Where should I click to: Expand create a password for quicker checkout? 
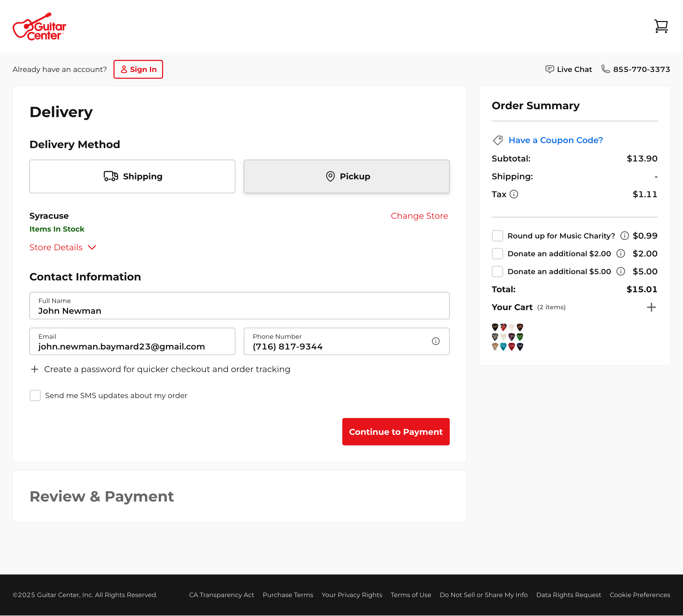[x=35, y=369]
